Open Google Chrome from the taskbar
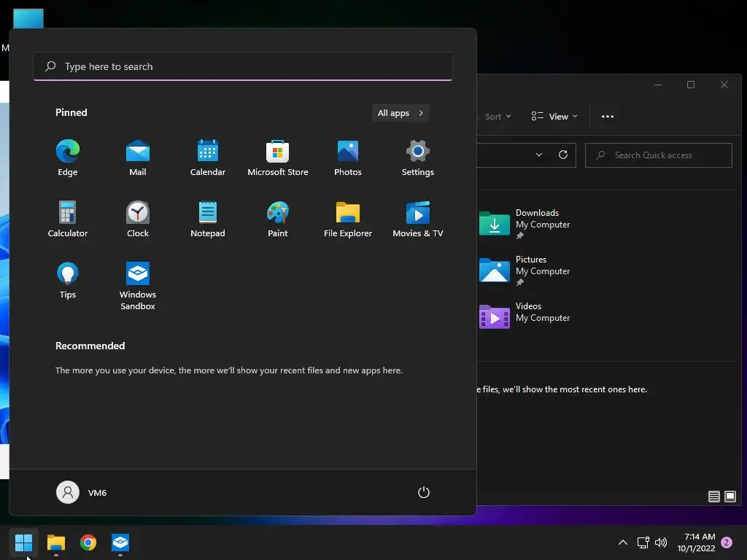 88,542
